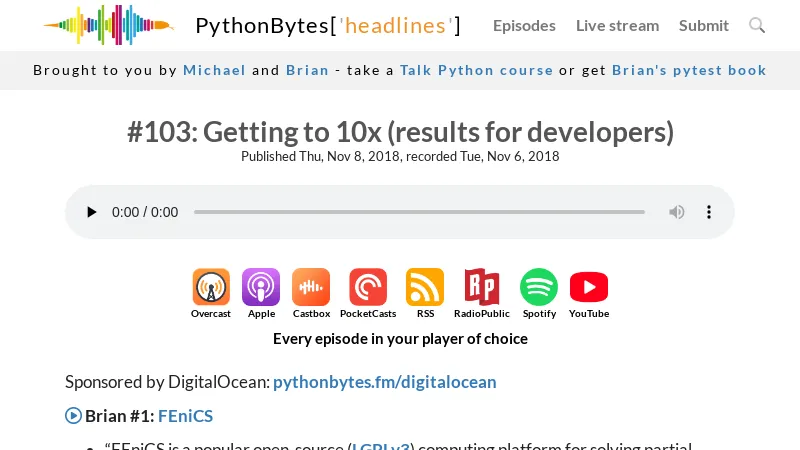The height and width of the screenshot is (450, 800).
Task: Visit the pythonbytes.fm/digitalocean sponsor link
Action: (x=384, y=382)
